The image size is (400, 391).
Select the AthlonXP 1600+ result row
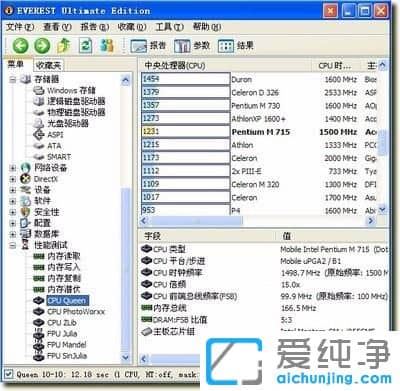click(259, 119)
